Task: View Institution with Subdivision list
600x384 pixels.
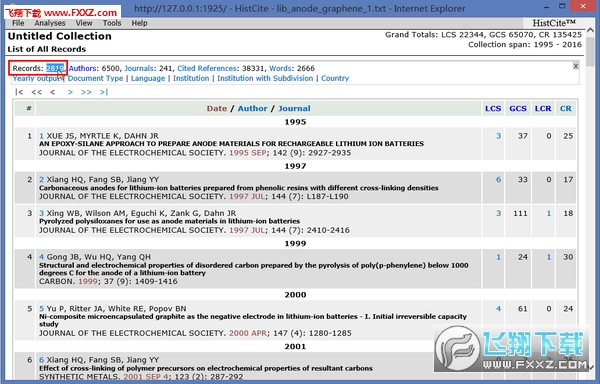Action: point(265,78)
